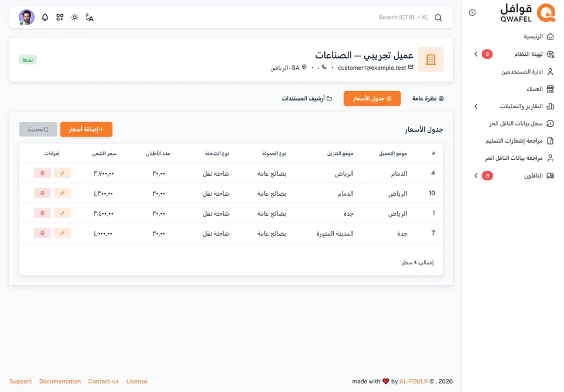This screenshot has height=392, width=564.
Task: Delete row 10 price ٤,٣٠٠
Action: (42, 193)
